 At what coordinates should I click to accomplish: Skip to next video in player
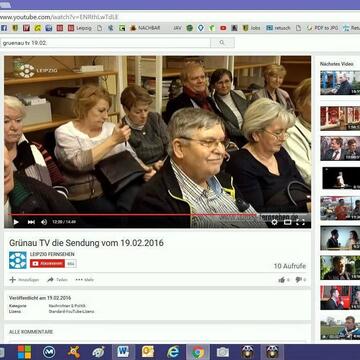click(31, 222)
